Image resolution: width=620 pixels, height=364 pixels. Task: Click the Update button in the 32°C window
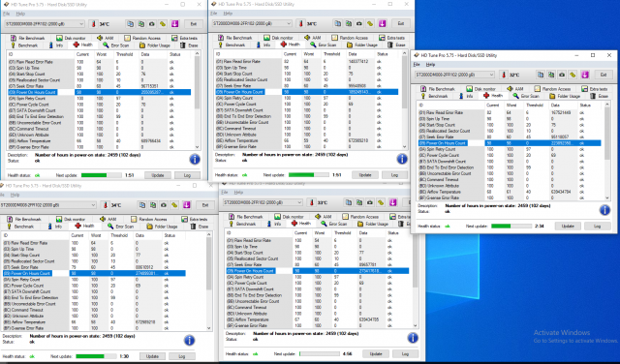pyautogui.click(x=568, y=227)
